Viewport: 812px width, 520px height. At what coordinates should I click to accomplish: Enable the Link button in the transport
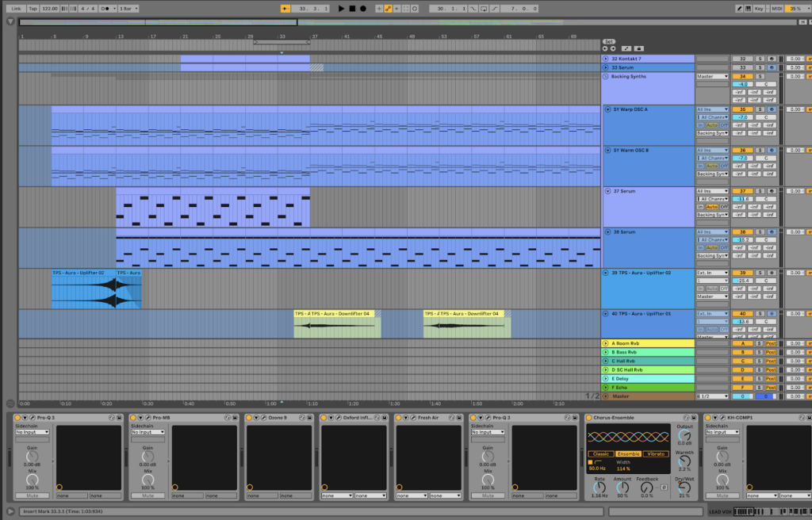click(16, 7)
